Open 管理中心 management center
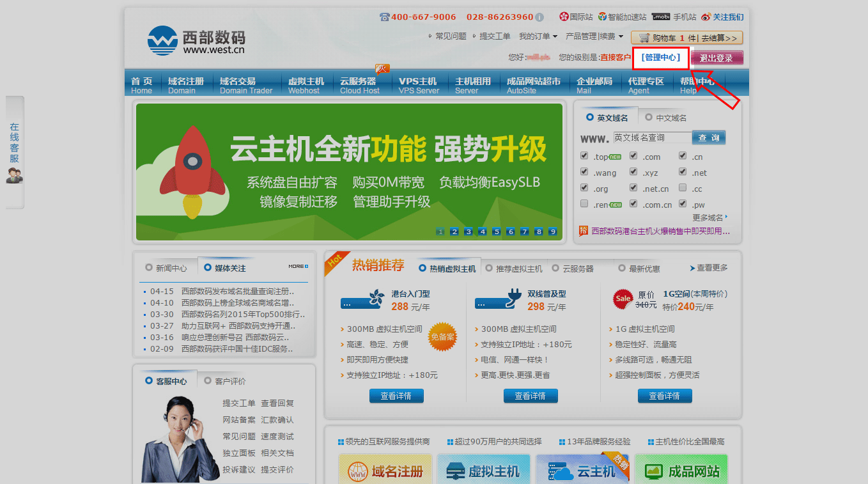868x484 pixels. pyautogui.click(x=660, y=58)
